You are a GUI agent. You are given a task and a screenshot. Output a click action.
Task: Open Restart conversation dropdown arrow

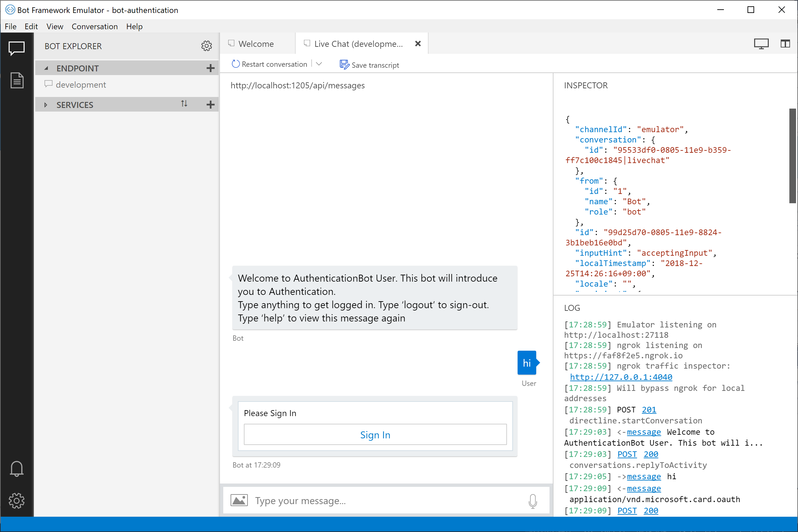coord(319,64)
